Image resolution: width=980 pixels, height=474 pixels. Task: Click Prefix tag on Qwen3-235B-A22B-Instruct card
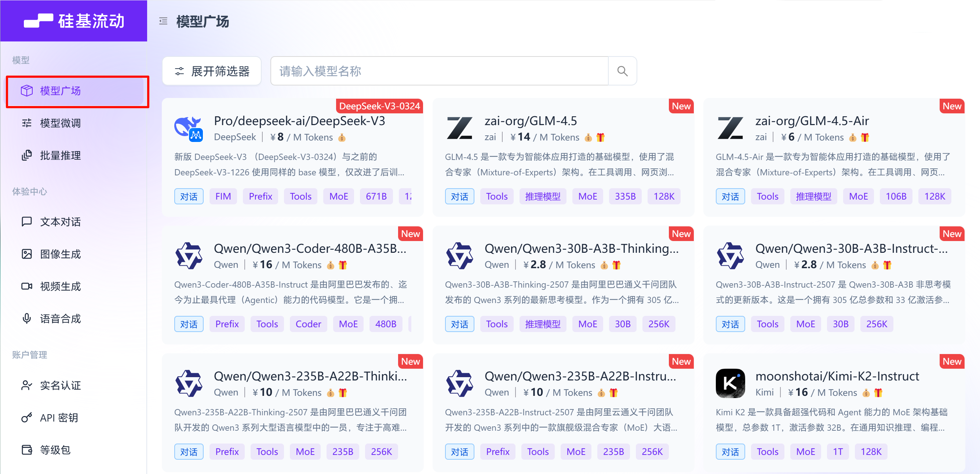click(498, 452)
